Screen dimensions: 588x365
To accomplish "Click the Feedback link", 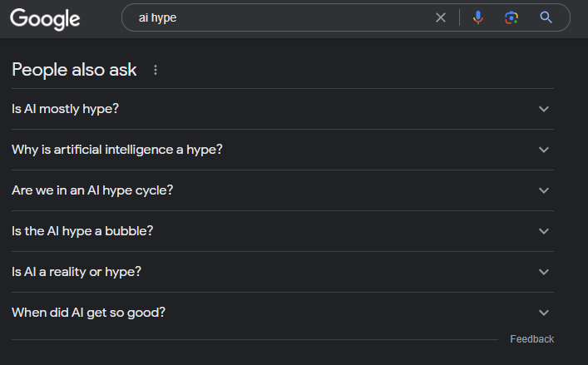I will 531,339.
